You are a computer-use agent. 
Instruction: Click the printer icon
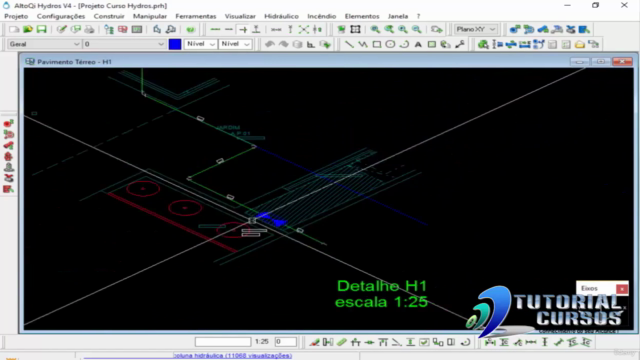coord(89,29)
